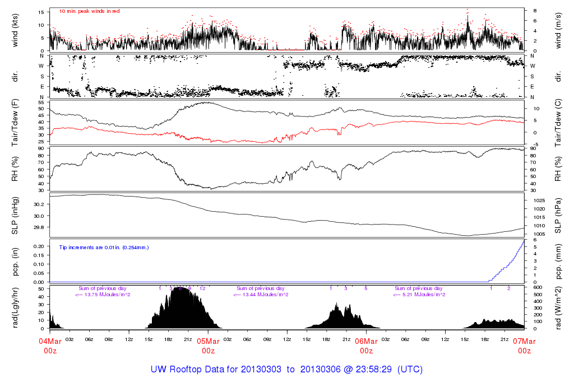Viewport: 574px width, 392px height.
Task: Select the '1010' hPa tick label
Action: coord(539,226)
